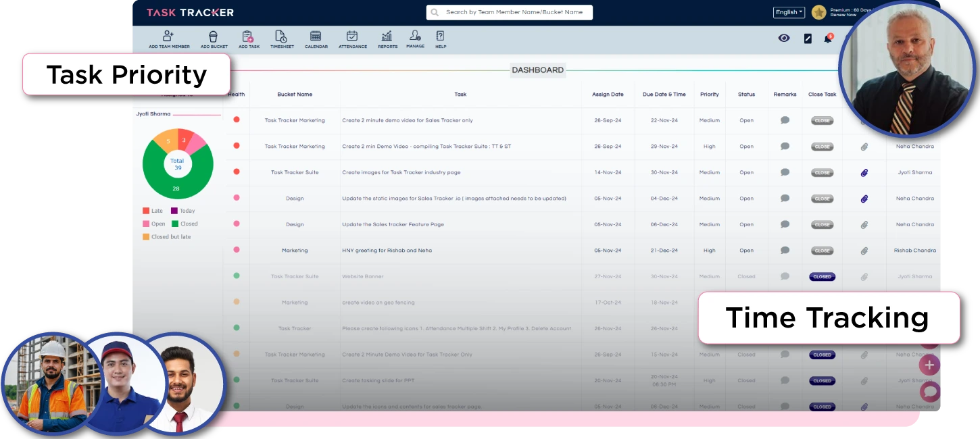
Task: Open the Help section
Action: (440, 39)
